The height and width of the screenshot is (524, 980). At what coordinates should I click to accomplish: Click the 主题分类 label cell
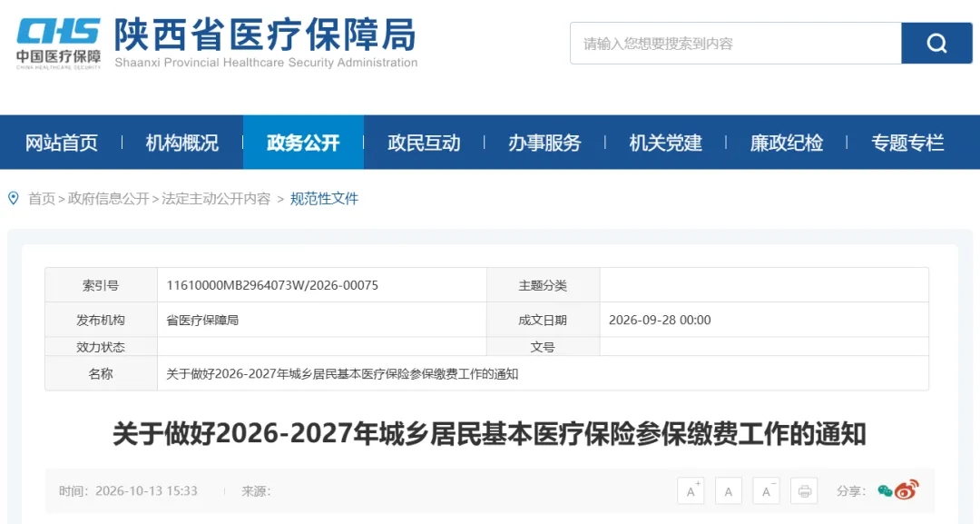[x=543, y=285]
